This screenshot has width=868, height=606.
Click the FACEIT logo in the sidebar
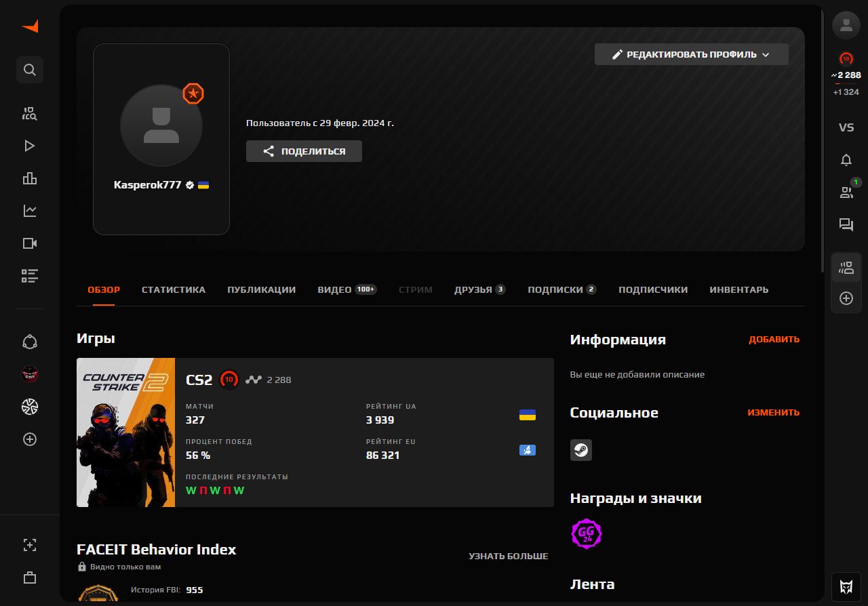click(x=30, y=26)
